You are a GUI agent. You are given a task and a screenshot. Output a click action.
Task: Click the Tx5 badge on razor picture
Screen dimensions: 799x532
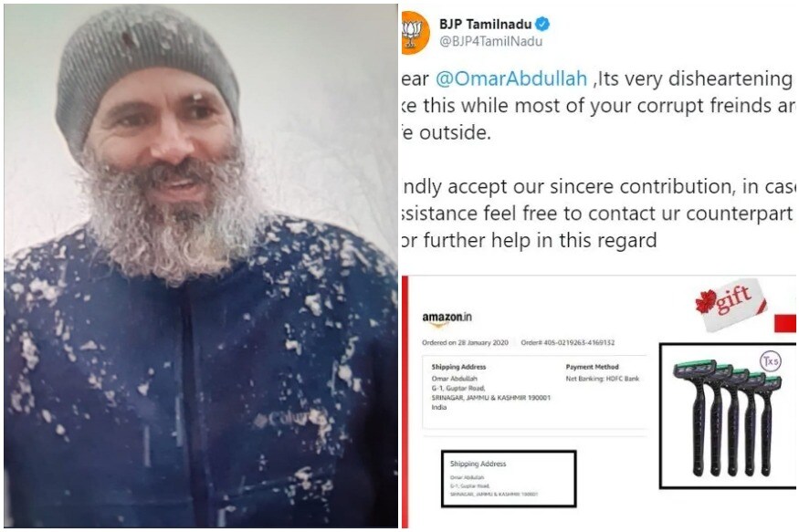point(770,361)
